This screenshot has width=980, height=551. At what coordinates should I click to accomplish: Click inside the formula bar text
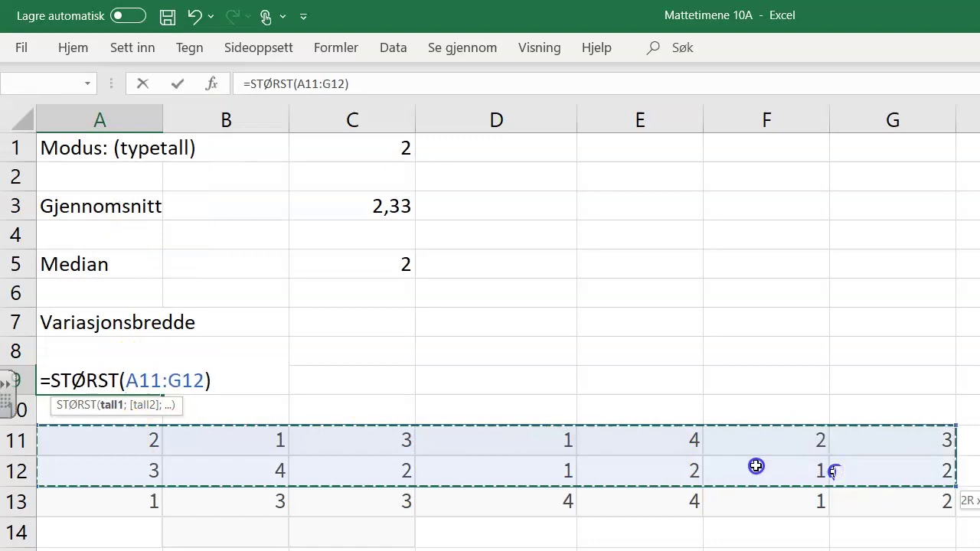(x=296, y=83)
